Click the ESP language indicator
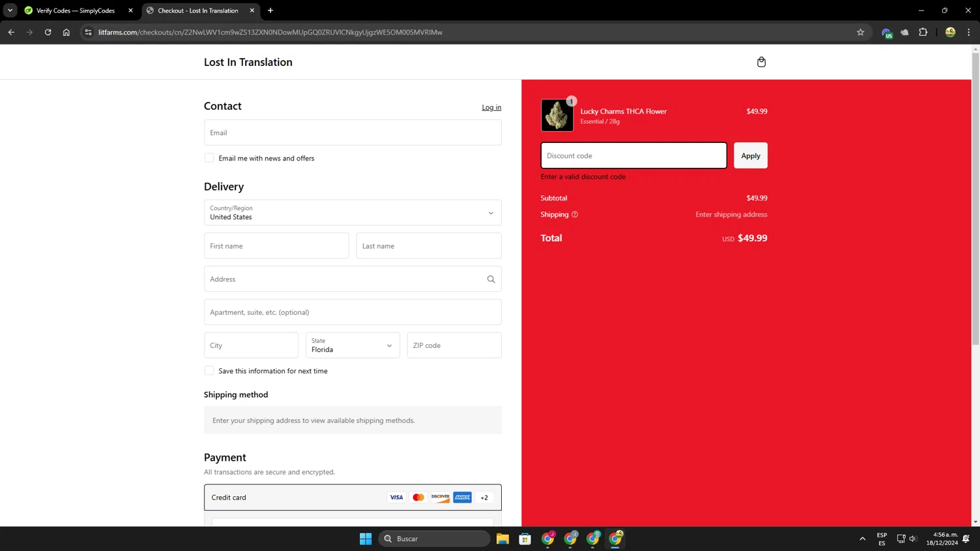 882,539
